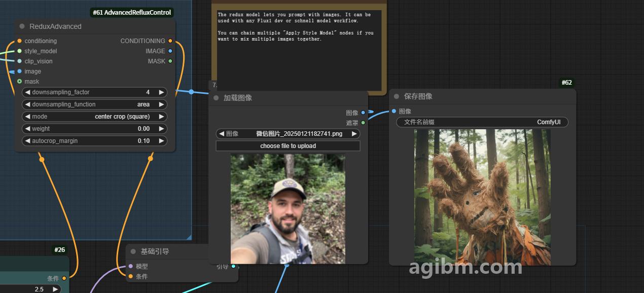Viewport: 644px width, 293px height.
Task: Click the orange link dot below autocrop_margin right
Action: tap(150, 159)
